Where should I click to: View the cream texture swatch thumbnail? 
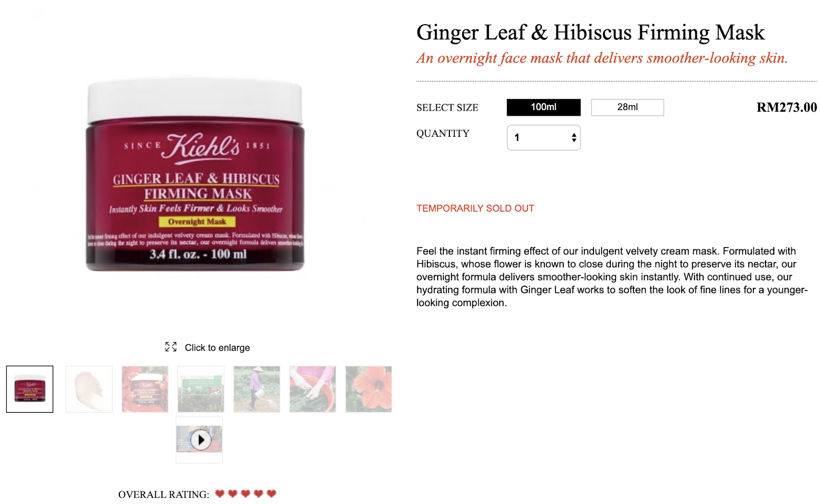point(89,389)
